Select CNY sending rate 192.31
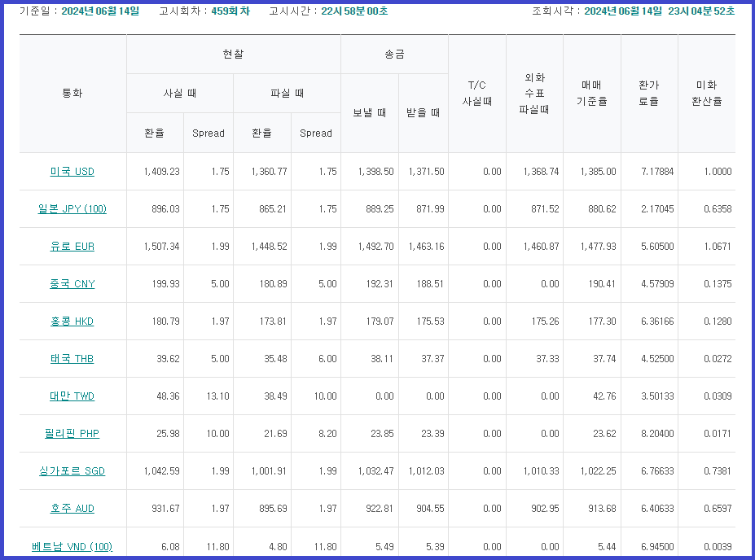The height and width of the screenshot is (560, 755). point(380,284)
